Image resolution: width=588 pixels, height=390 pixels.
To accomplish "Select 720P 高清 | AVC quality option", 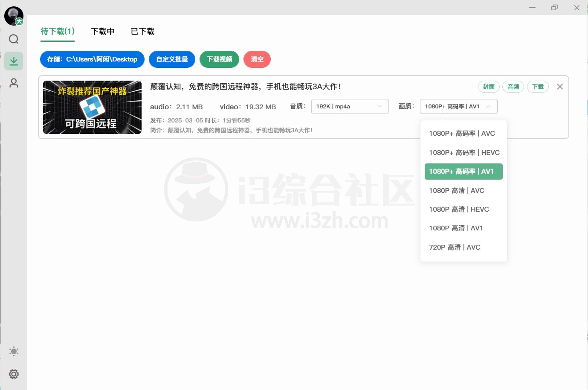I will (454, 247).
